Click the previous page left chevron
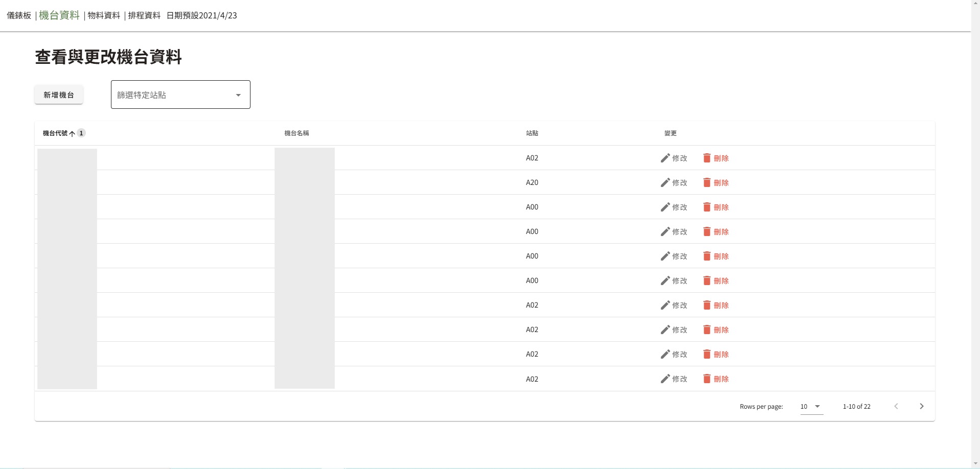Screen dimensions: 980x469 (x=896, y=407)
